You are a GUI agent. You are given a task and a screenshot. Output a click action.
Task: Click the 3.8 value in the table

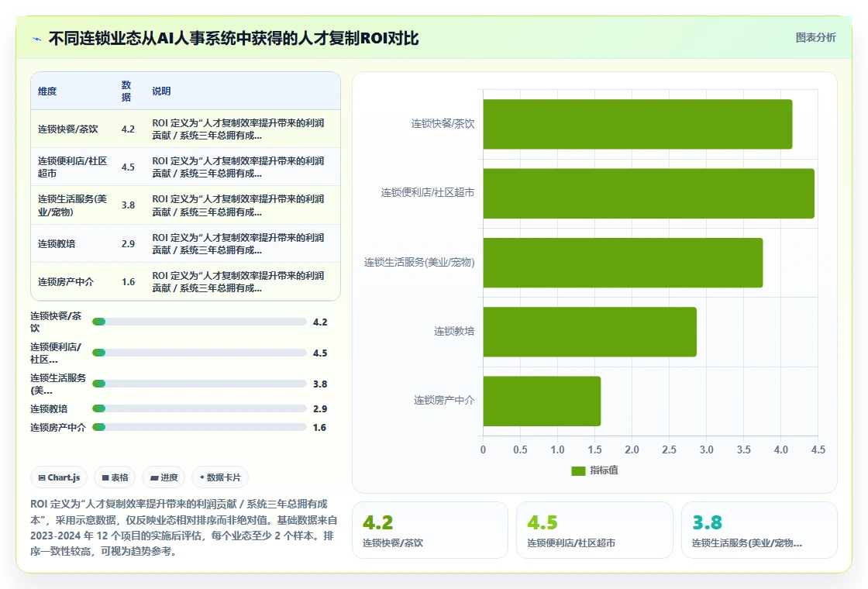[x=128, y=205]
